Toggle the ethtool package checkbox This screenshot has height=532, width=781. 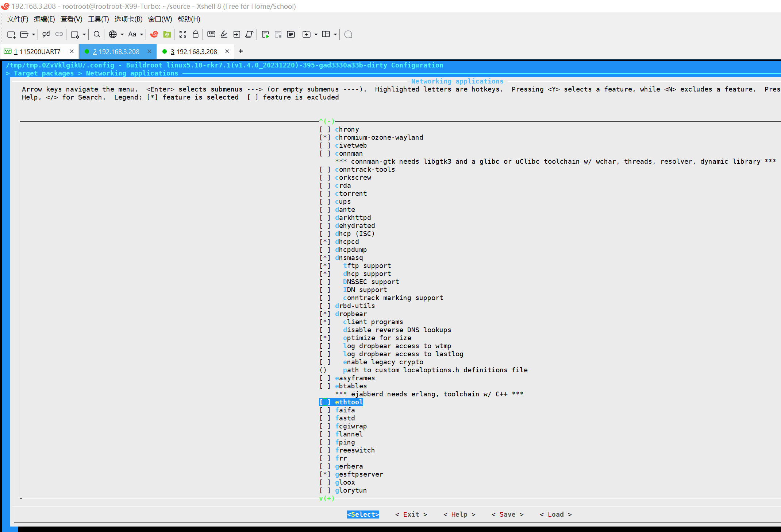click(x=324, y=402)
